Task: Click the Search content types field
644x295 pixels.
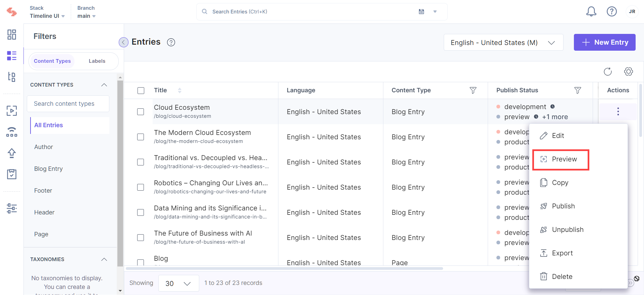Action: click(68, 104)
